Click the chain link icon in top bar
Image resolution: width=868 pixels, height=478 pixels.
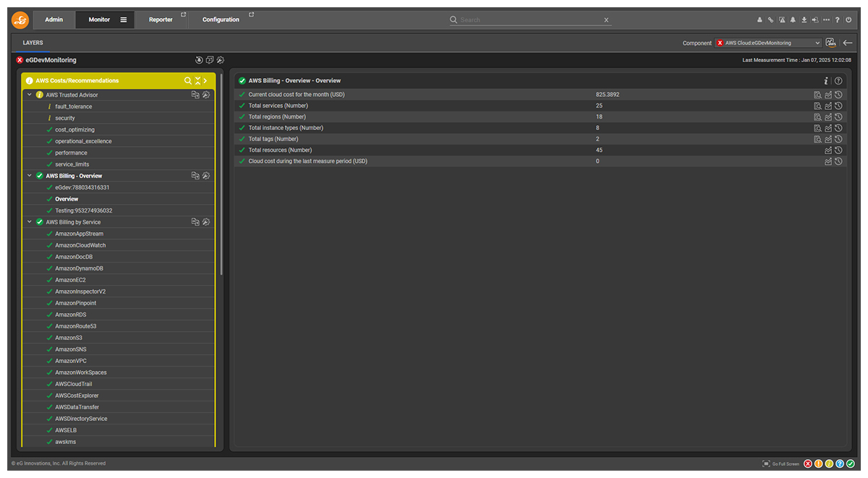click(770, 20)
